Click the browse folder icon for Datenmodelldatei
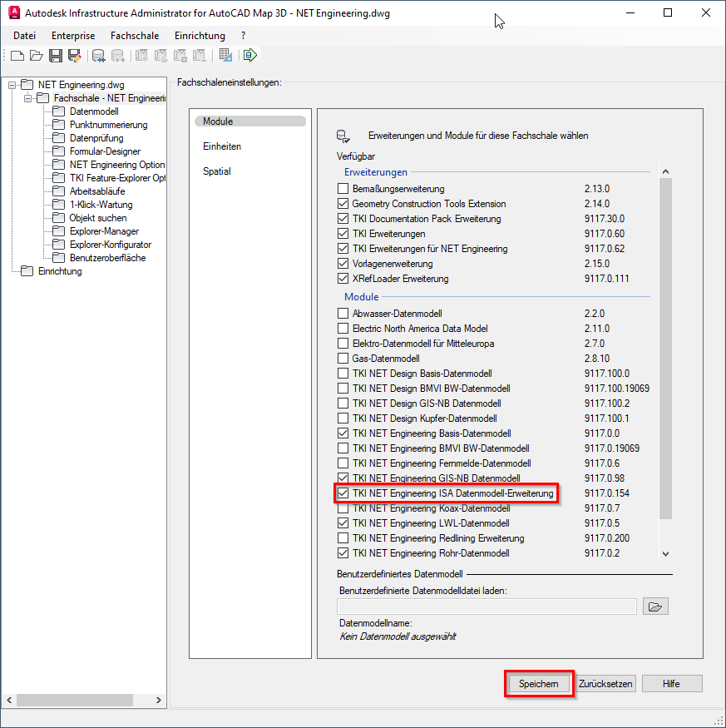726x728 pixels. pos(655,607)
